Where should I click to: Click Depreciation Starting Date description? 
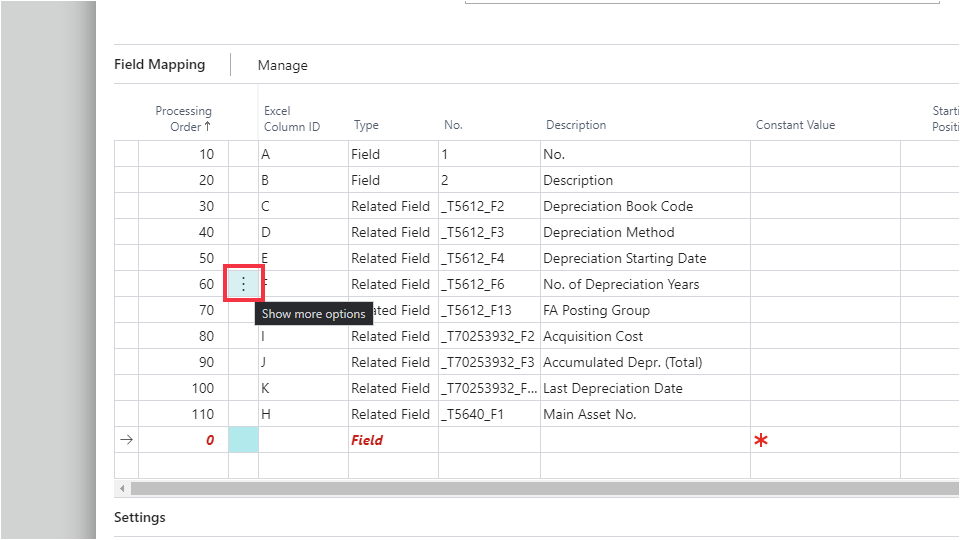click(x=645, y=258)
